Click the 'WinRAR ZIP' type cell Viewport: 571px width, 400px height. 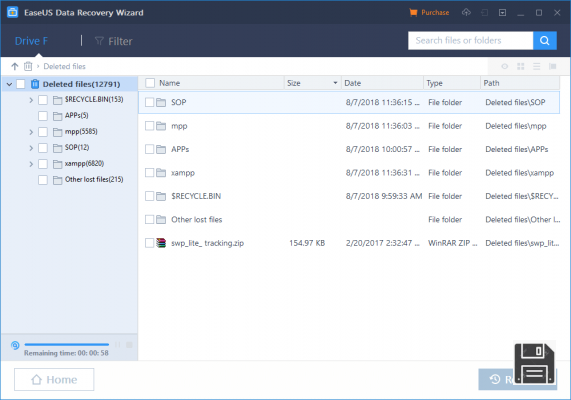coord(453,243)
